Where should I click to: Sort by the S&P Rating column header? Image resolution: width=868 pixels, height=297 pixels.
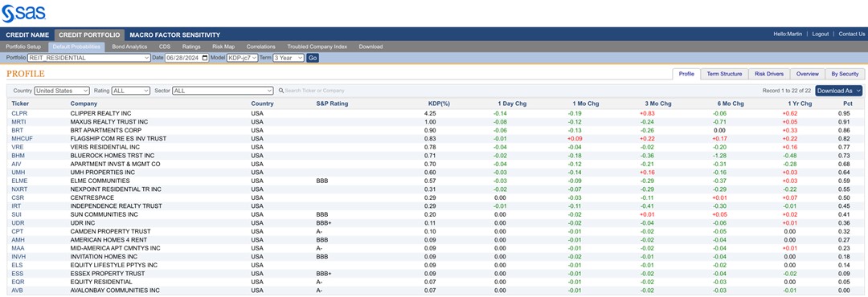pyautogui.click(x=332, y=104)
